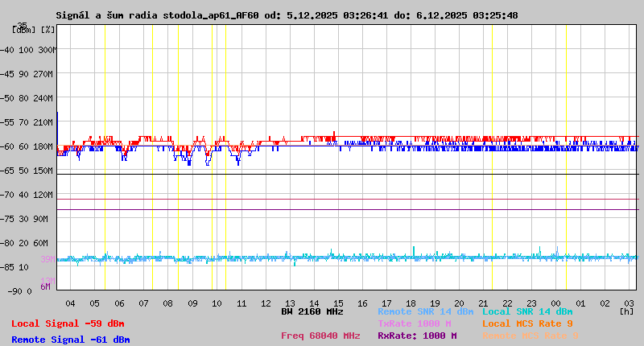644x346 pixels.
Task: Select the Local SNR 14 dBm legend label
Action: tap(527, 311)
